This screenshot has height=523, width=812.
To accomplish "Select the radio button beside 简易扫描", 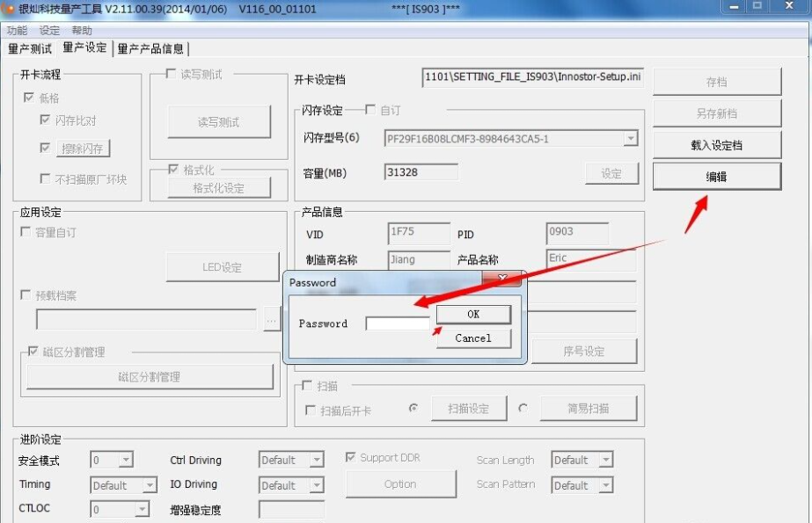I will coord(523,408).
